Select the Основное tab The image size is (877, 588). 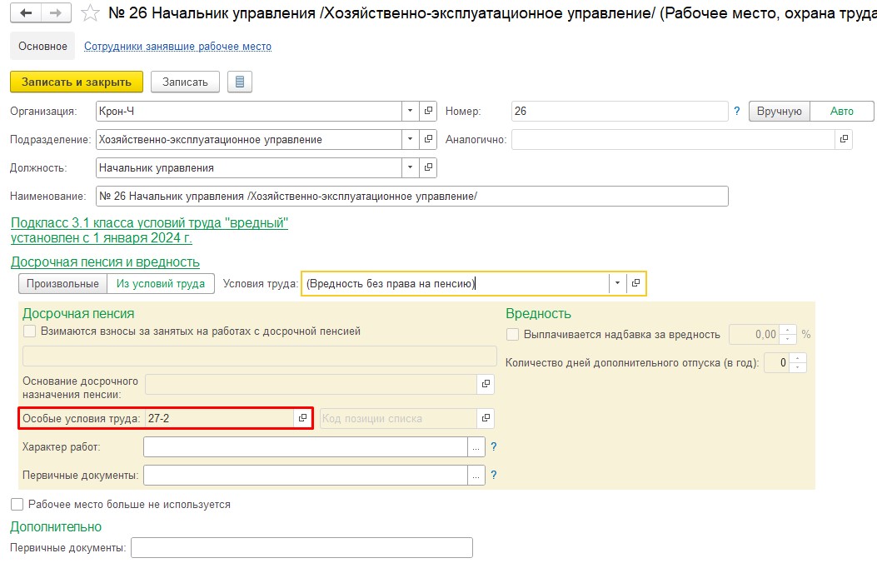point(42,47)
